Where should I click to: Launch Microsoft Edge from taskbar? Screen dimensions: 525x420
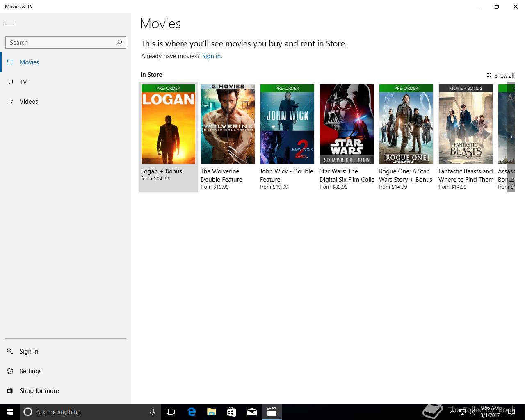191,412
